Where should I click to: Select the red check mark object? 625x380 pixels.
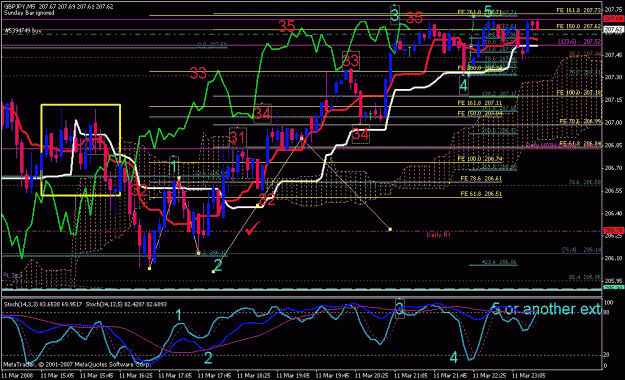point(252,228)
